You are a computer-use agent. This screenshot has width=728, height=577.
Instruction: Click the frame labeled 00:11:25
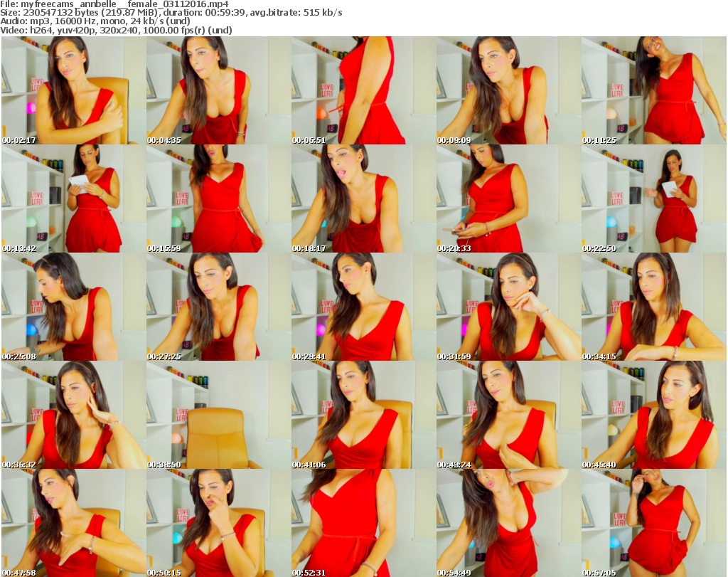click(x=653, y=90)
